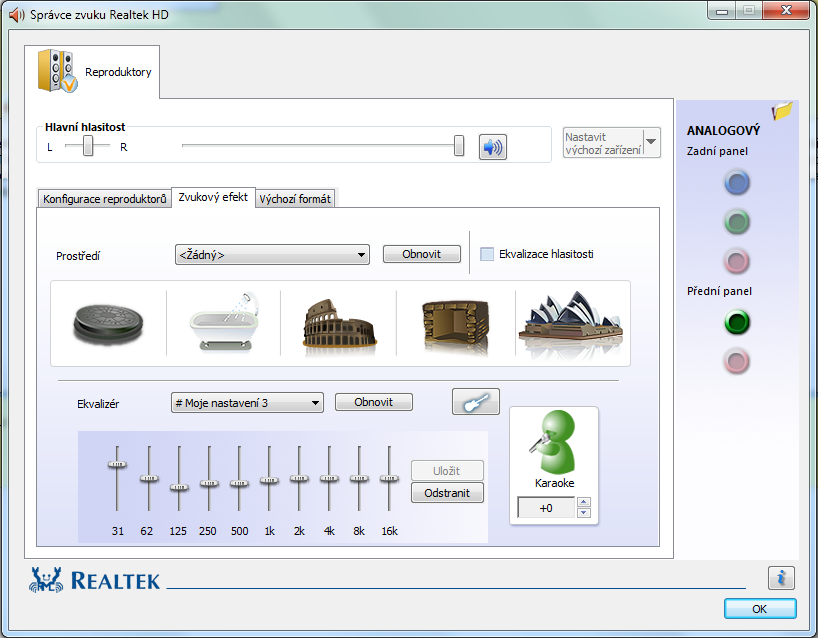The width and height of the screenshot is (818, 638).
Task: Open the info icon next to OK
Action: pyautogui.click(x=781, y=577)
